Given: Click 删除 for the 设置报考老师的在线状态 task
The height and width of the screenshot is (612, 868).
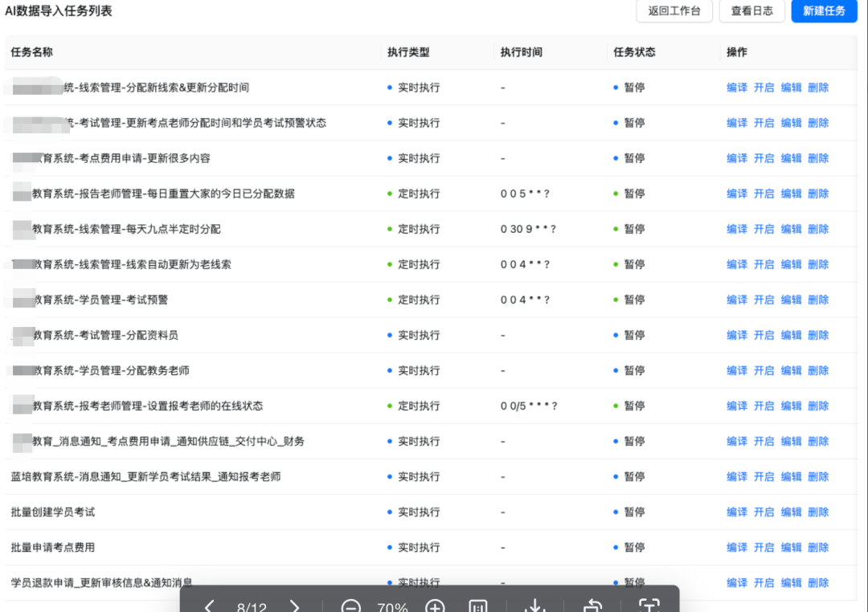Looking at the screenshot, I should tap(818, 406).
